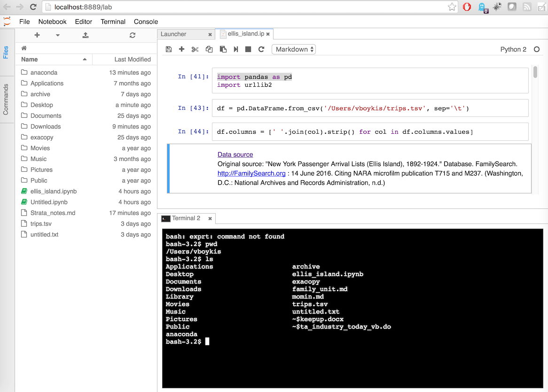The width and height of the screenshot is (548, 392).
Task: Open the Downloads folder
Action: (86, 126)
